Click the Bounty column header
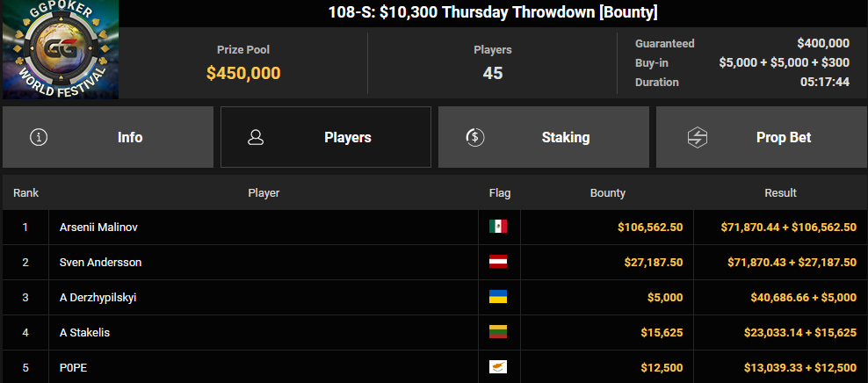The width and height of the screenshot is (868, 383). (x=607, y=193)
